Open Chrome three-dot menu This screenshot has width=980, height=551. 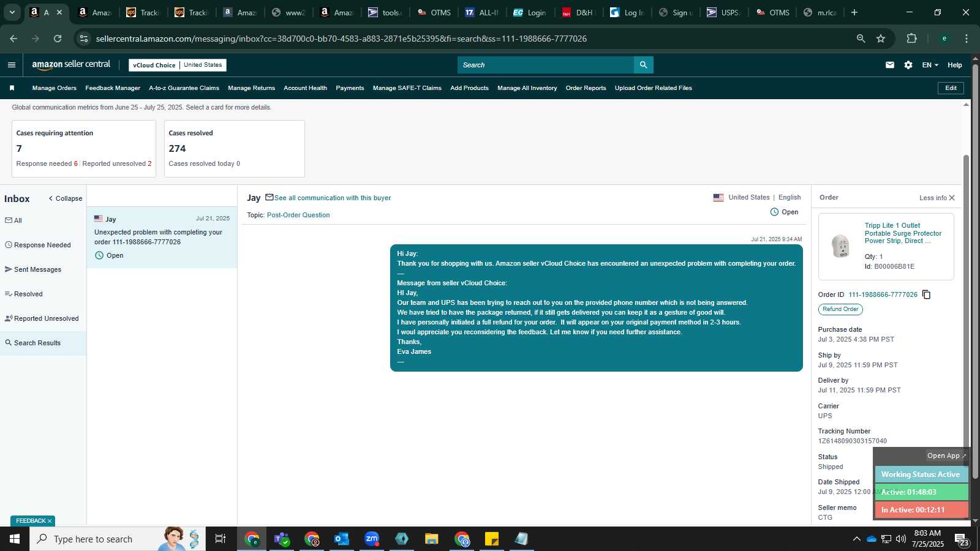pyautogui.click(x=967, y=39)
